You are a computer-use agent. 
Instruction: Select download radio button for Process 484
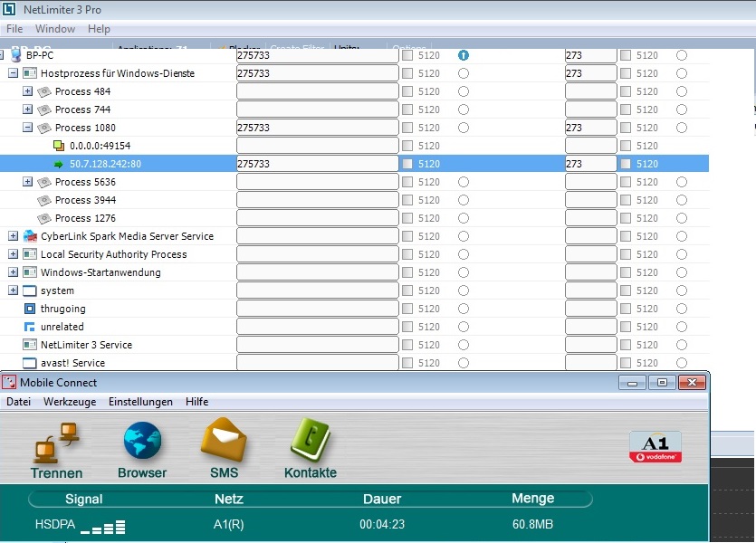(x=464, y=91)
